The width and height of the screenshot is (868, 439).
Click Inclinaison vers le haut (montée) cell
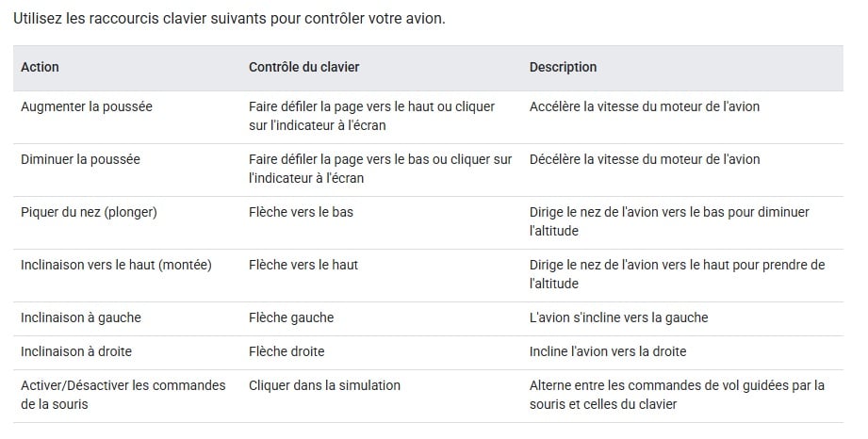tap(116, 265)
